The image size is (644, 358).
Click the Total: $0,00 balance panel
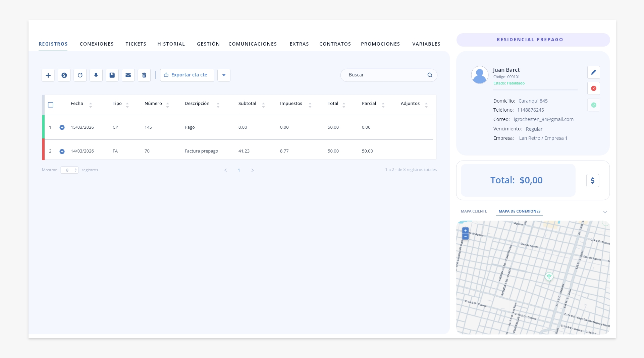518,180
